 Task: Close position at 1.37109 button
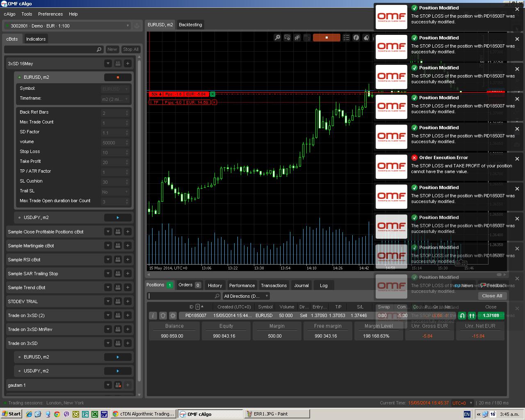point(491,315)
